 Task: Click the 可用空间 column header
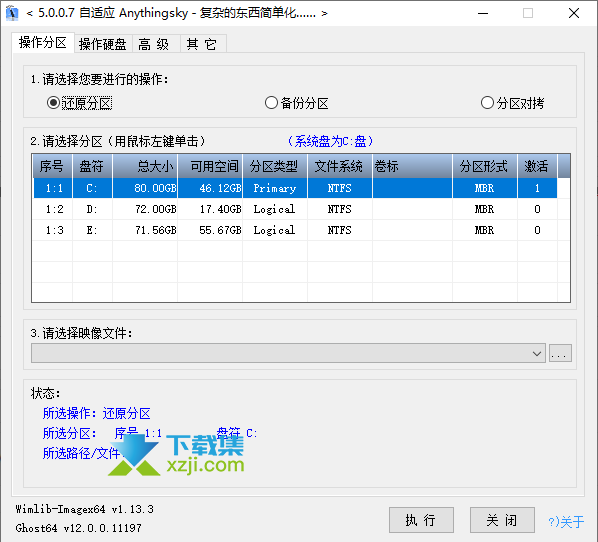tap(210, 166)
